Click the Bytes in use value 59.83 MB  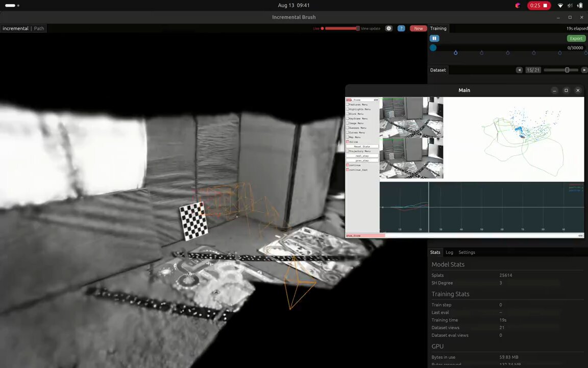click(x=509, y=357)
